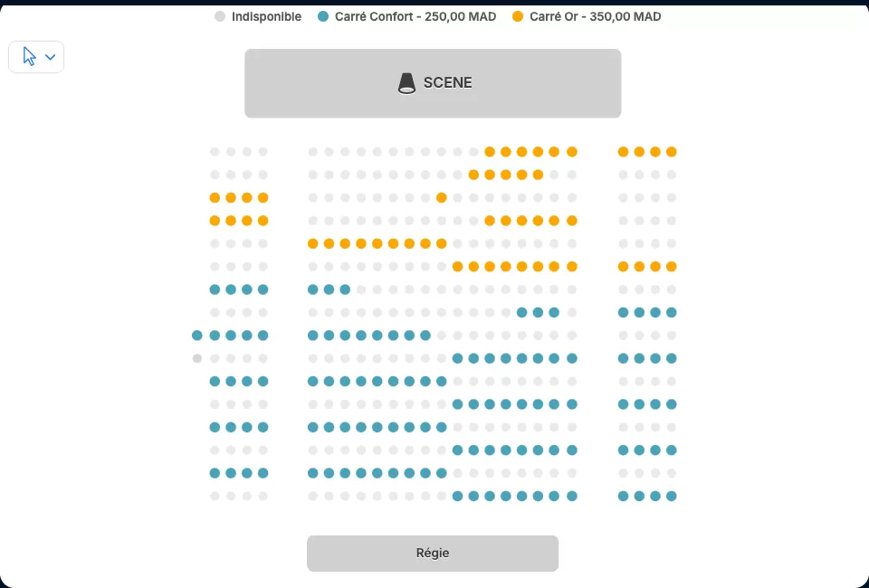This screenshot has width=869, height=588.
Task: Select the bottom-left blue seat of left block
Action: tap(215, 473)
